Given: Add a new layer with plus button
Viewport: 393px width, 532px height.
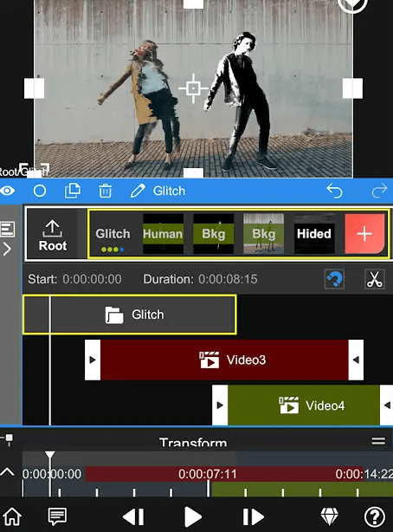Looking at the screenshot, I should coord(364,234).
